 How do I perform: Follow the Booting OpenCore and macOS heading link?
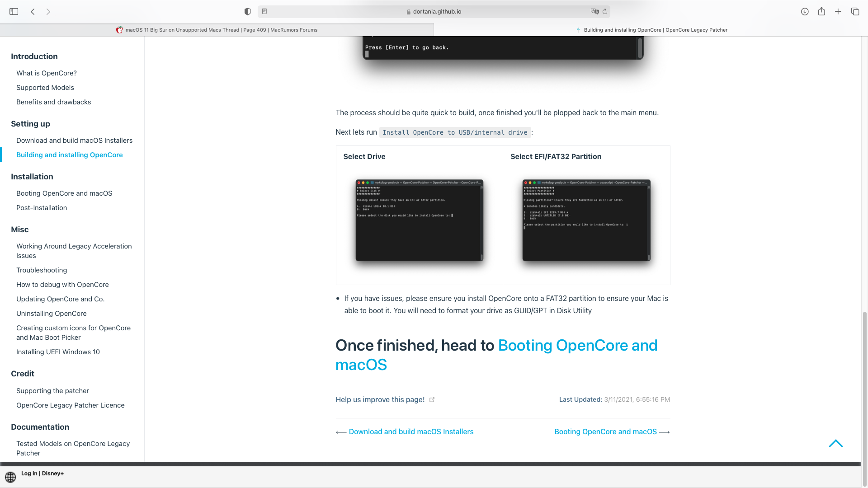tap(577, 346)
